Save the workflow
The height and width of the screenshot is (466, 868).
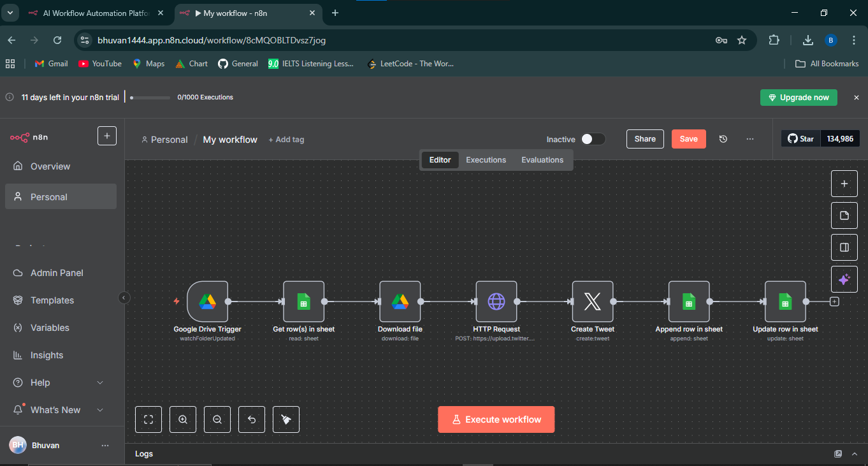(688, 138)
